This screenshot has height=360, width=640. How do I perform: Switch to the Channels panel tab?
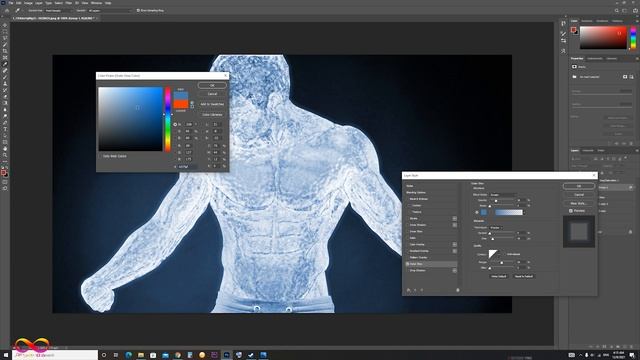tap(588, 151)
